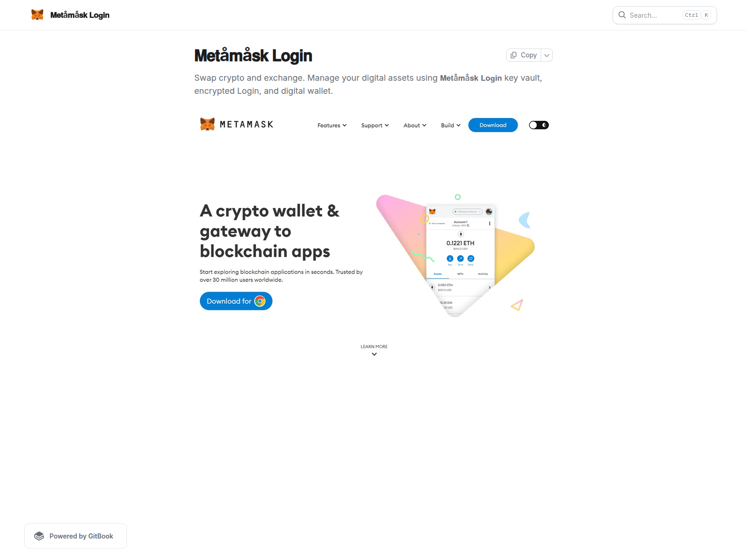Click the Ethereum icon above the ETH balance

click(461, 234)
